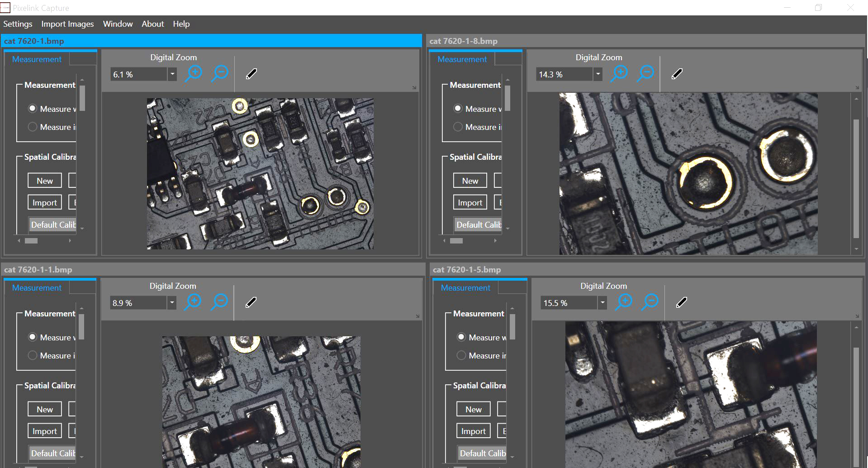
Task: Open the pencil annotation tool in cat 7620-1-8.bmp
Action: (677, 73)
